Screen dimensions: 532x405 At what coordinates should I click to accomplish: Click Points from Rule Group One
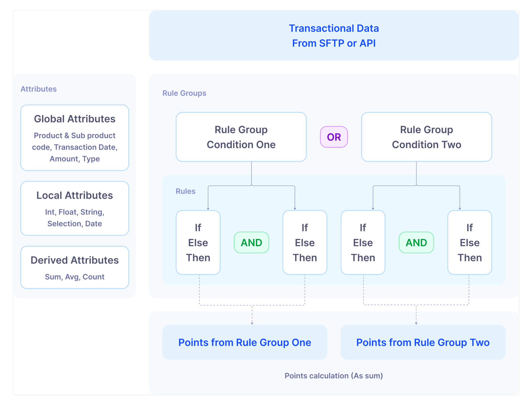point(244,342)
